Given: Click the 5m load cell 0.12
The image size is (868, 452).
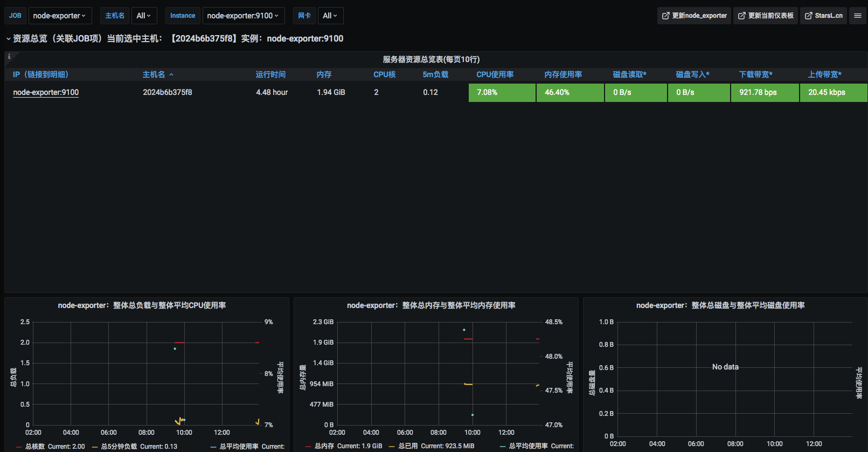Looking at the screenshot, I should click(430, 92).
